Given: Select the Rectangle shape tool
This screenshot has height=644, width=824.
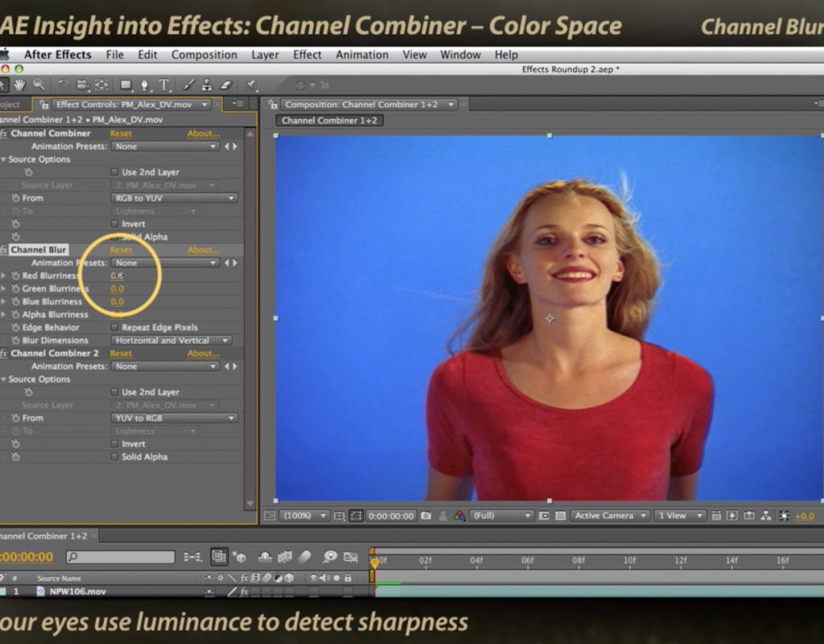Looking at the screenshot, I should coord(126,85).
